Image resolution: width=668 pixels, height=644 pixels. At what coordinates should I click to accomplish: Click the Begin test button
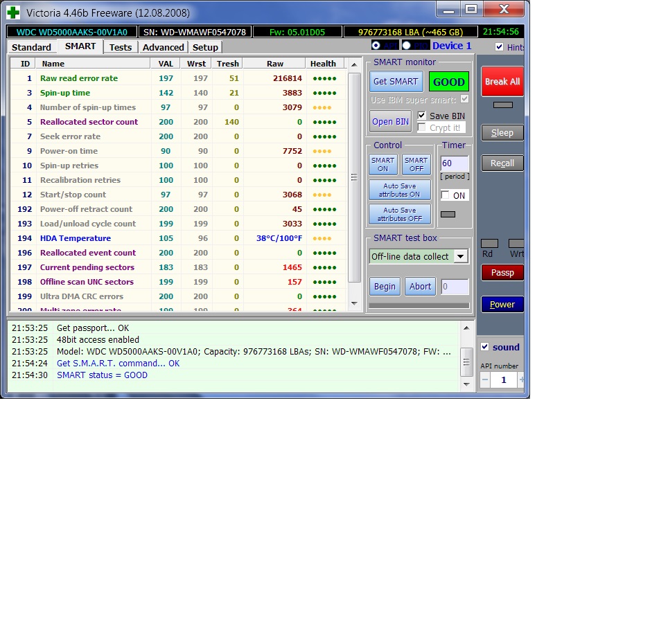(385, 286)
